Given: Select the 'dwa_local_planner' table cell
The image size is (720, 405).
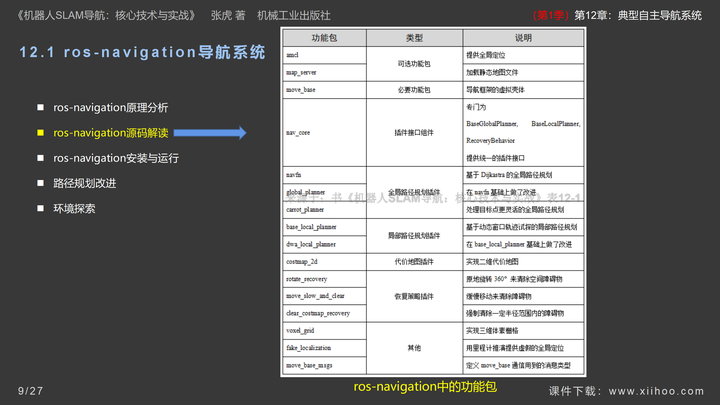Looking at the screenshot, I should [324, 244].
